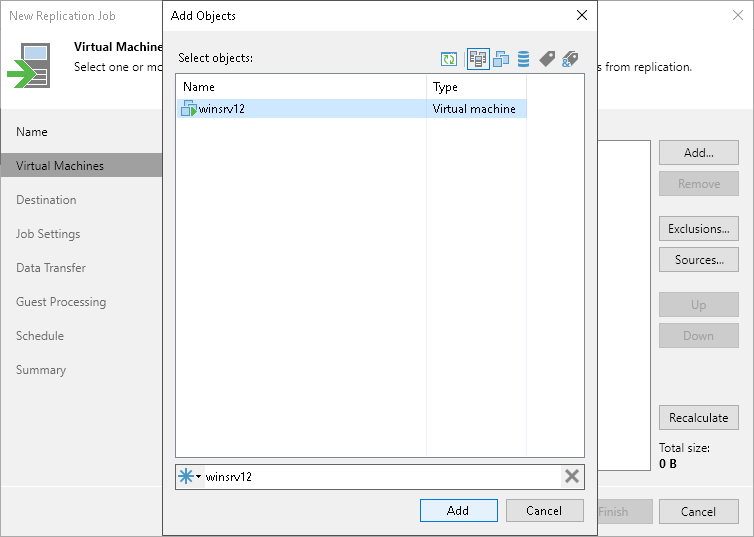Click the Virtual machine type cell
Viewport: 754px width, 537px height.
click(474, 109)
